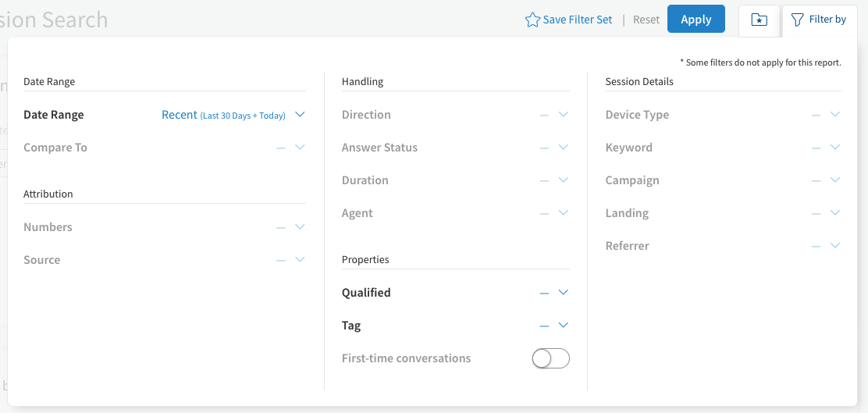This screenshot has height=413, width=868.
Task: Click the Numbers label
Action: point(48,227)
